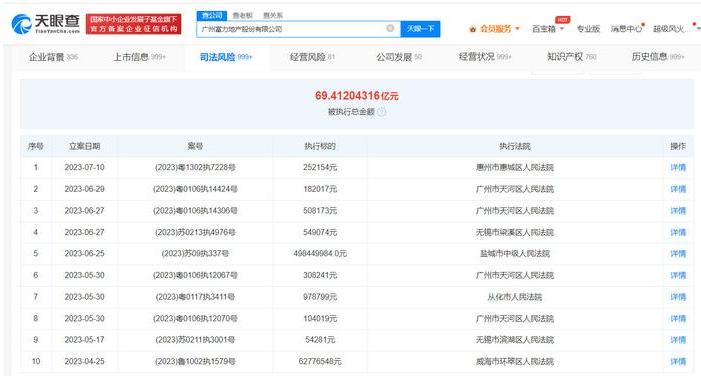701x376 pixels.
Task: Open 详情 for case 粤0106执12070号
Action: [678, 319]
